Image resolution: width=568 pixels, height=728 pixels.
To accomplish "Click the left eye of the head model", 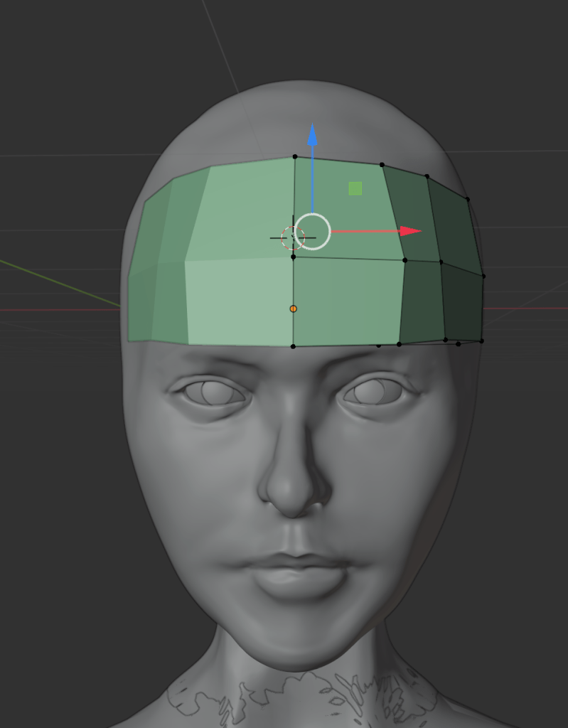I will [x=213, y=392].
